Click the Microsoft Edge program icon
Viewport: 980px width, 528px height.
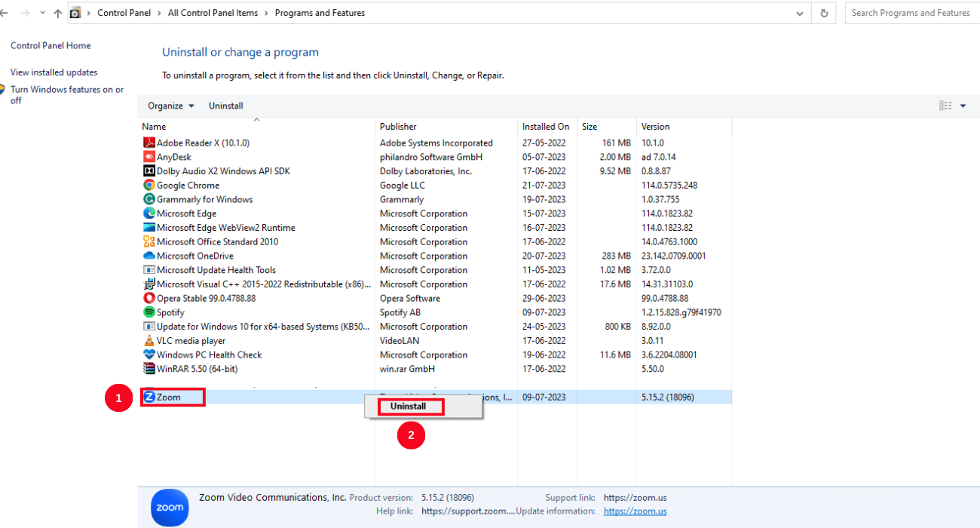pos(149,213)
